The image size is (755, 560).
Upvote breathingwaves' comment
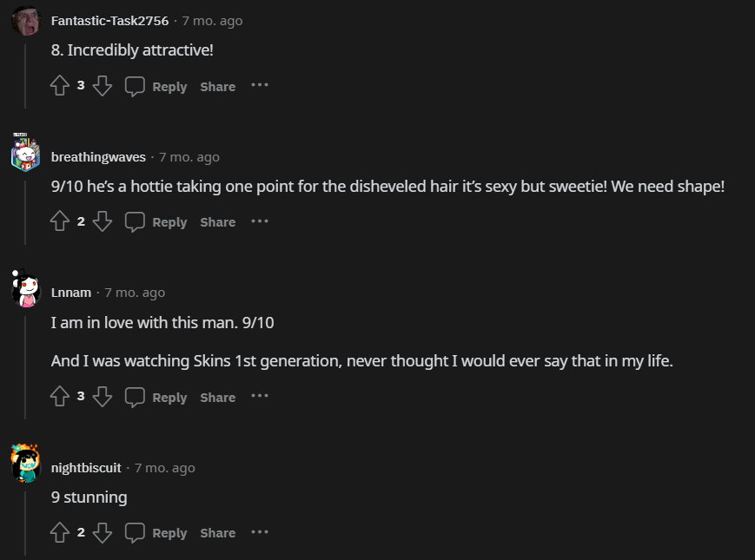pos(60,221)
